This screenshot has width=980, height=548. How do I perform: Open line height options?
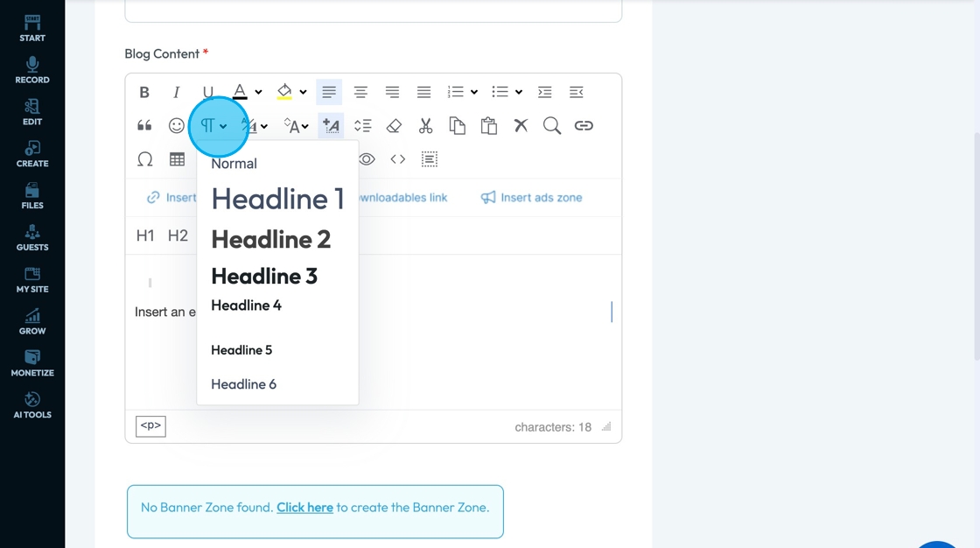[x=362, y=126]
